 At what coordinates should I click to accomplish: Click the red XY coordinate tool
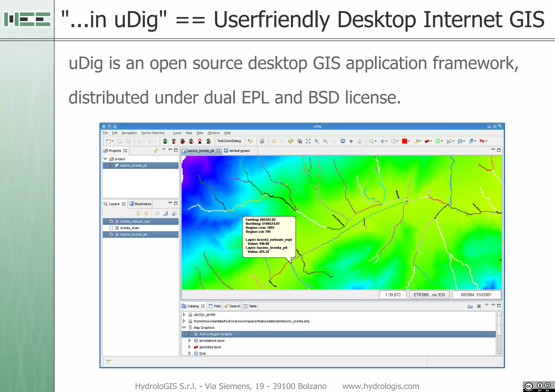coord(482,141)
